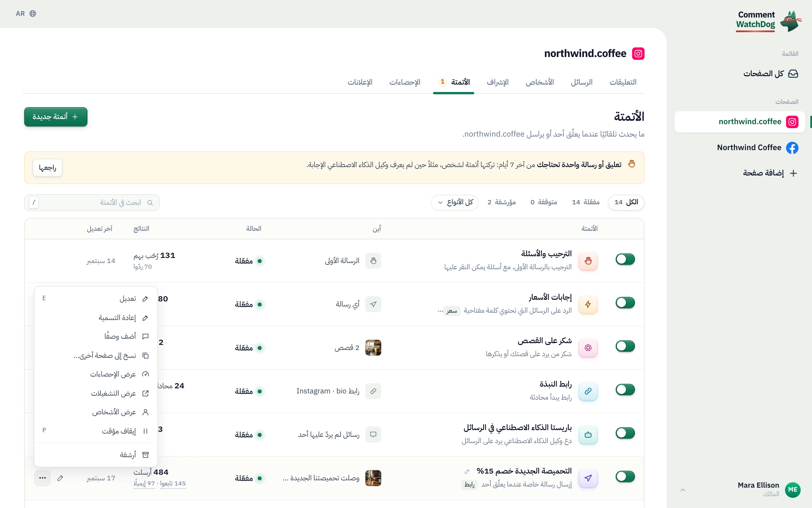Switch to the الإحصاءات tab
This screenshot has height=508, width=812.
405,82
